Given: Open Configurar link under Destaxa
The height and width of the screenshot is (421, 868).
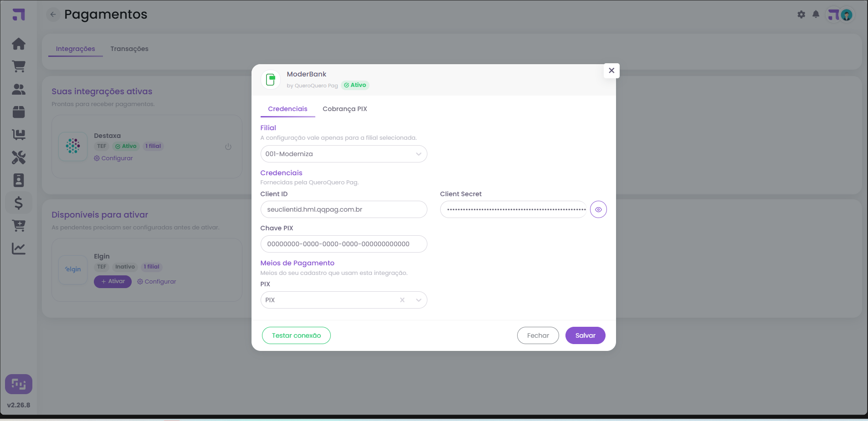Looking at the screenshot, I should (113, 158).
